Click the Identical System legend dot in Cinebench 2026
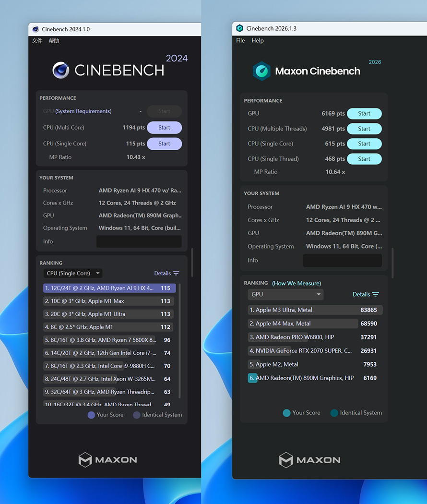The width and height of the screenshot is (427, 504). tap(334, 413)
